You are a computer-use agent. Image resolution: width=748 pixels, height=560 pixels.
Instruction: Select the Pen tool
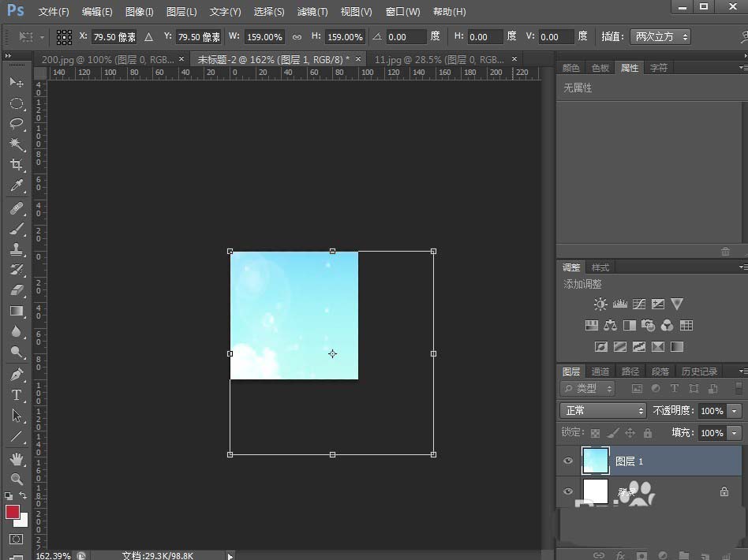(17, 374)
